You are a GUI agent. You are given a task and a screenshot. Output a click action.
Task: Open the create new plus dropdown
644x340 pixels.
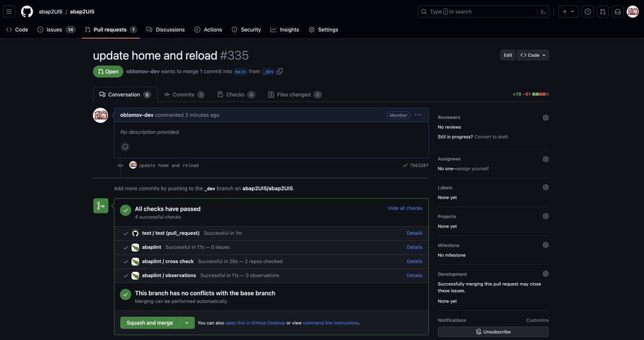(568, 11)
